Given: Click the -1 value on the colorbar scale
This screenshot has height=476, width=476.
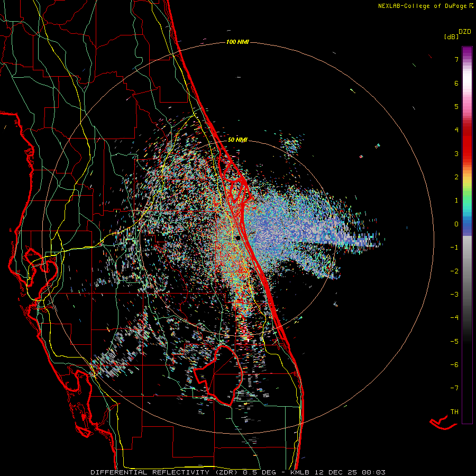Looking at the screenshot, I should 454,248.
